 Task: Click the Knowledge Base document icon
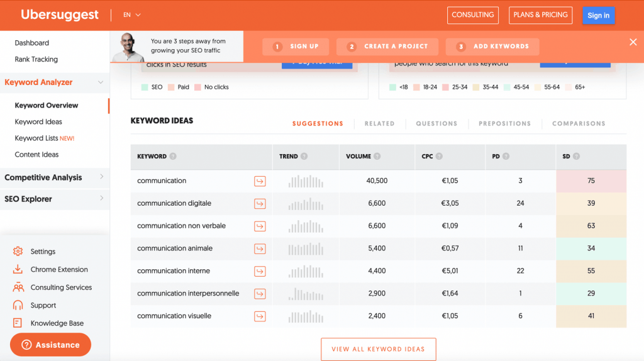coord(17,323)
